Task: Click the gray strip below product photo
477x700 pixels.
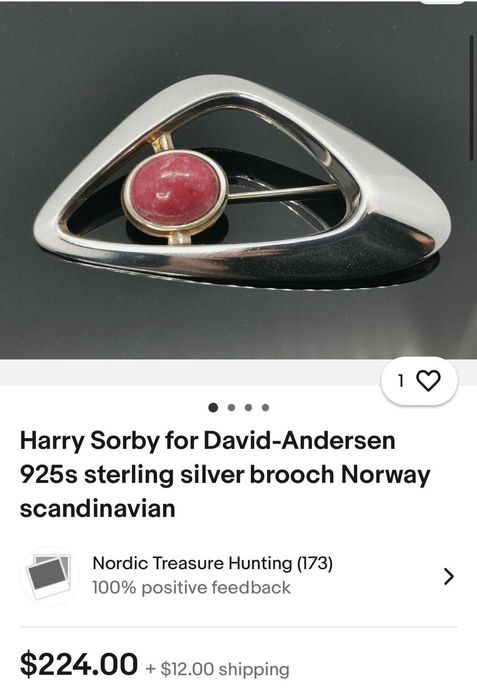Action: [188, 372]
